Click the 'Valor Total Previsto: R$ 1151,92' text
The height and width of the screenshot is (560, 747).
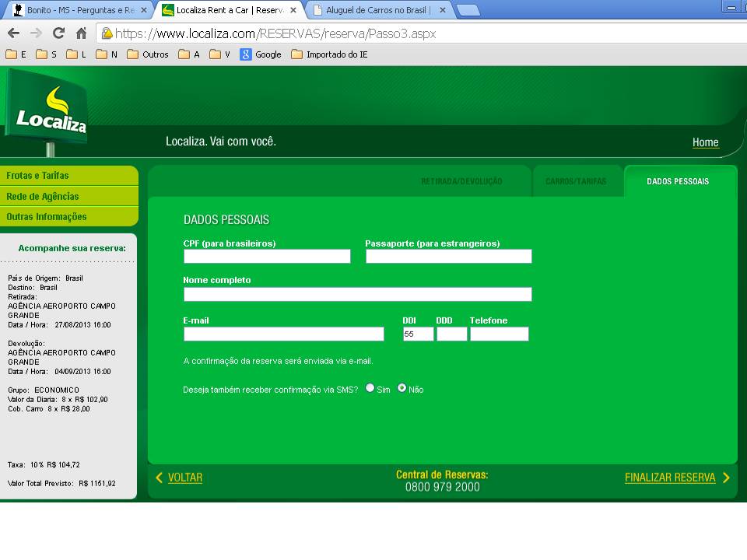click(x=61, y=483)
